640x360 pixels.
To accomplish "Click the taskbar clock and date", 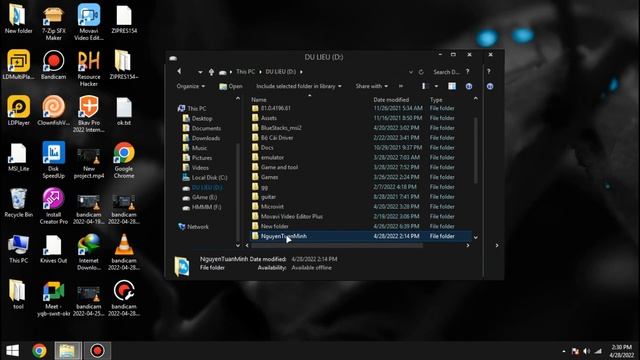I will click(x=622, y=351).
